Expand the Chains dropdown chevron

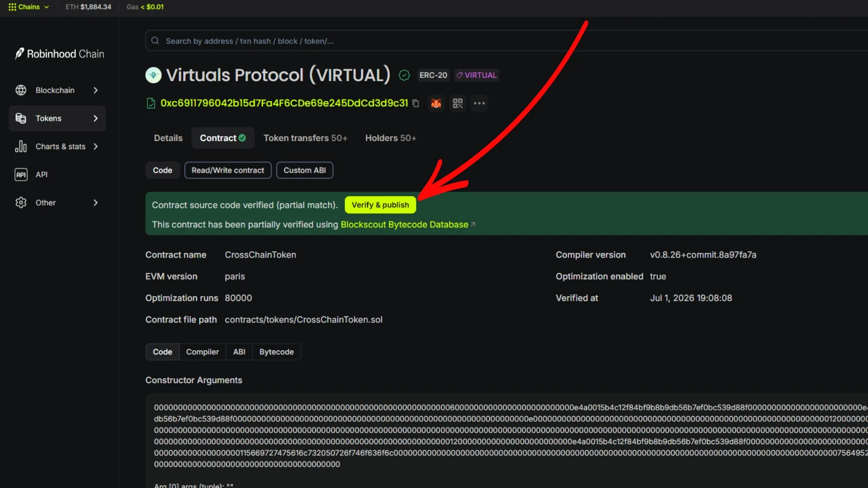coord(47,7)
